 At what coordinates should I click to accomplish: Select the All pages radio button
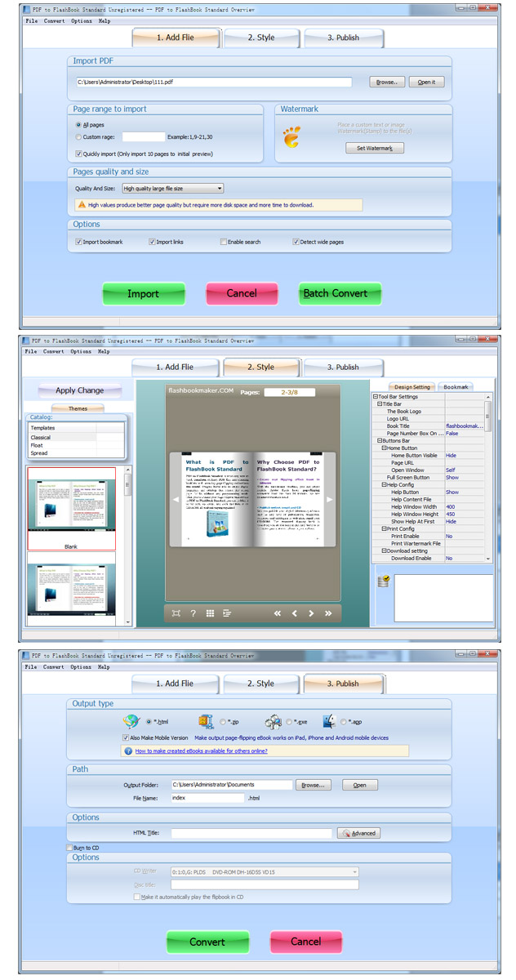point(78,125)
